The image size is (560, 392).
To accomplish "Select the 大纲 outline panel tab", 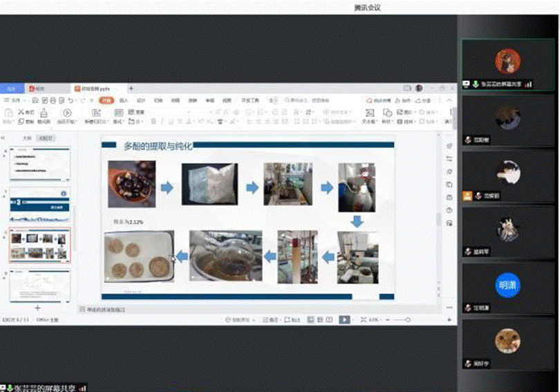I will coord(27,138).
